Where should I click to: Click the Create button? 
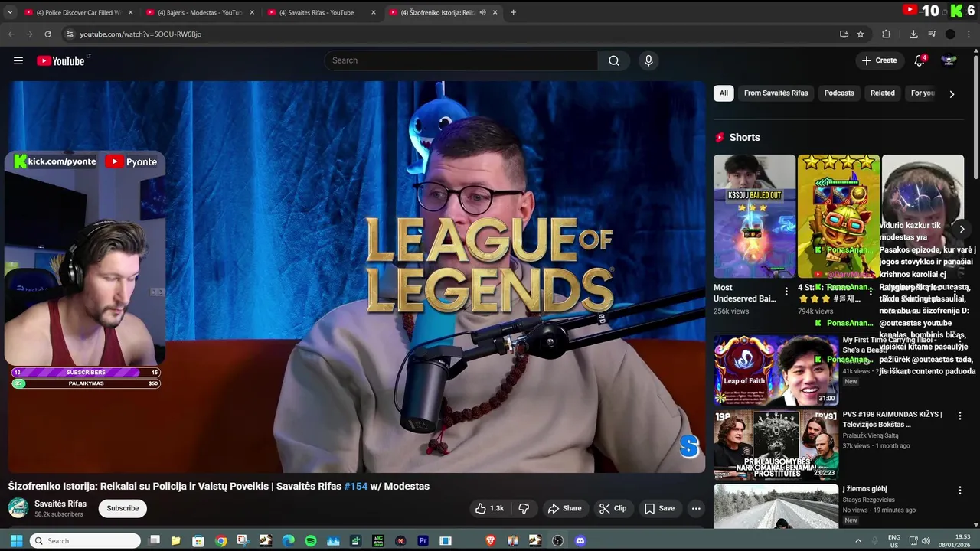(879, 60)
